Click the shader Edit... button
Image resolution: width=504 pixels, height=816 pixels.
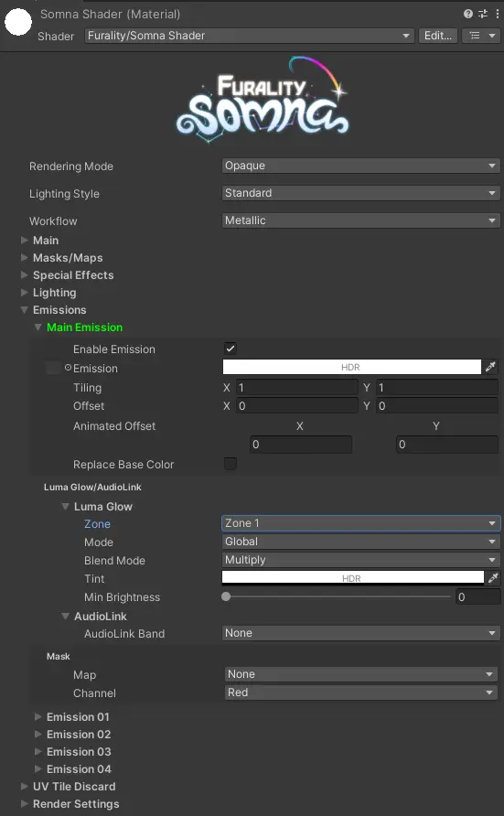[438, 36]
